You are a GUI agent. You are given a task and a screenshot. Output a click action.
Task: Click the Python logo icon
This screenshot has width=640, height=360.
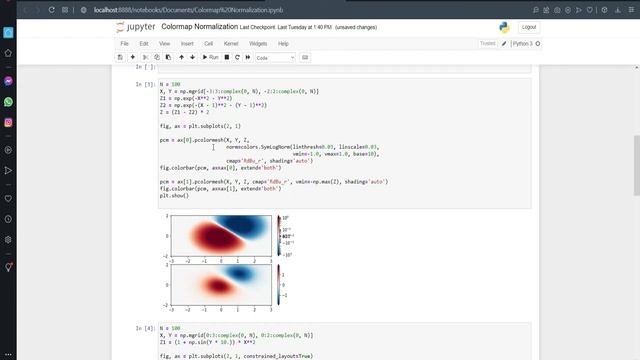click(x=504, y=27)
